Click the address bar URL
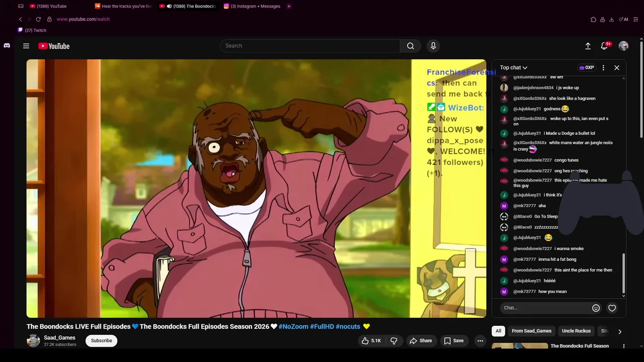The image size is (644, 362). (83, 19)
